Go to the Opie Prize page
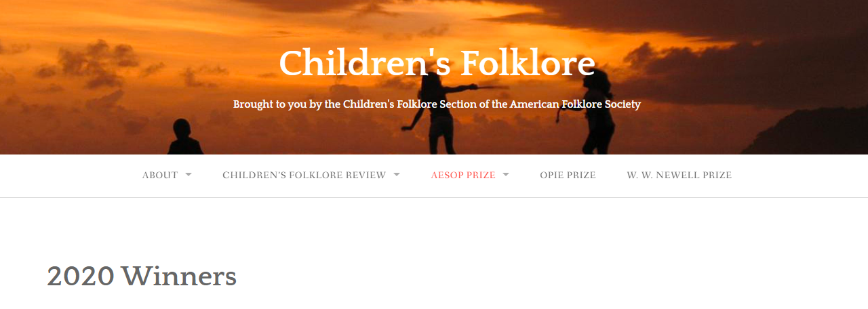This screenshot has height=309, width=868. 568,176
